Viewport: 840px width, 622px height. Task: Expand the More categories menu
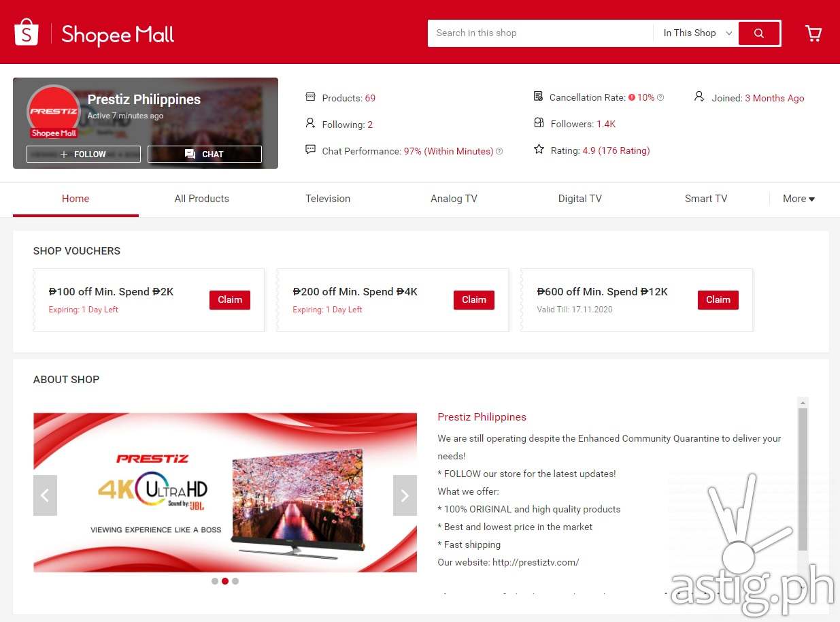coord(799,199)
